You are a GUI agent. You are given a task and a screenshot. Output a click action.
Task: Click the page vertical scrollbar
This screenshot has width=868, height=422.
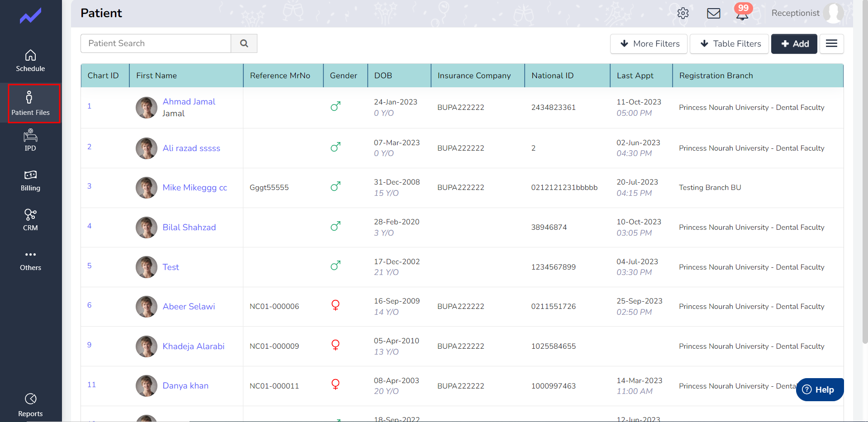[865, 172]
